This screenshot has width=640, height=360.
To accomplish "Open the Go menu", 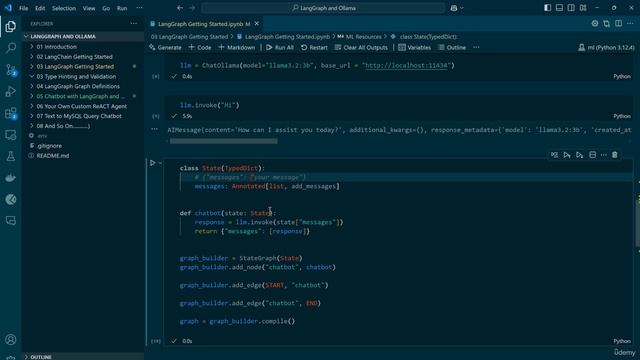I will click(106, 8).
